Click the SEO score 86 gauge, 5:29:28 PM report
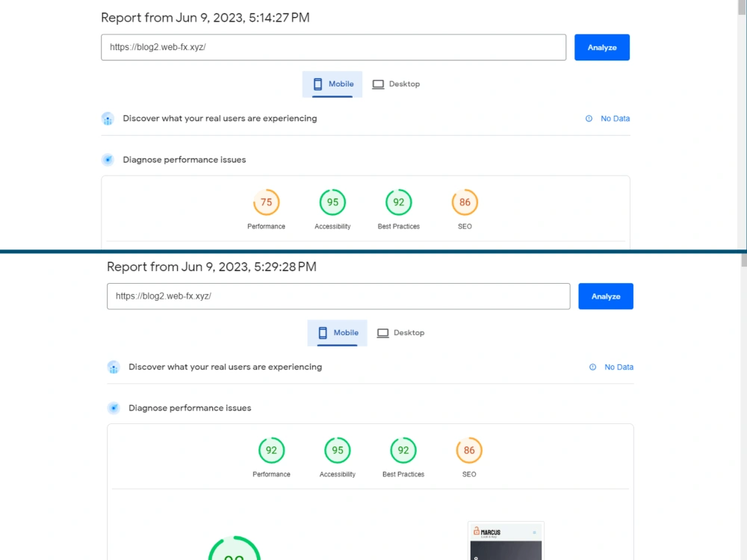 (469, 450)
